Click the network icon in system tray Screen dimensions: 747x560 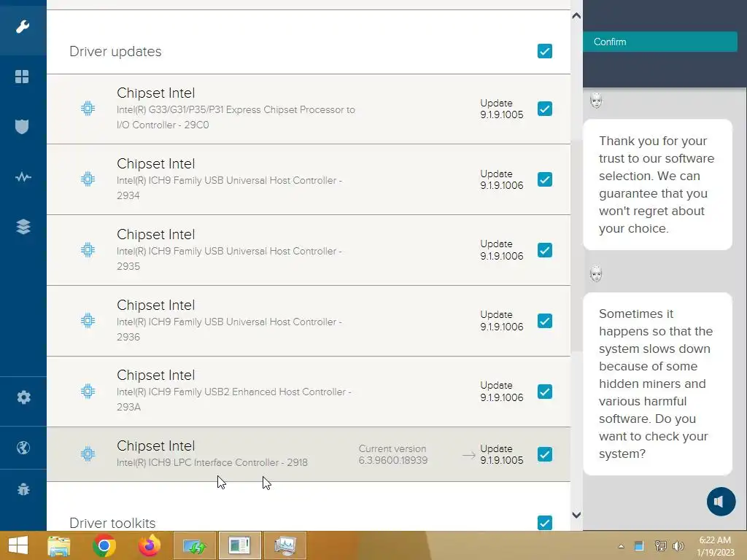(x=660, y=545)
